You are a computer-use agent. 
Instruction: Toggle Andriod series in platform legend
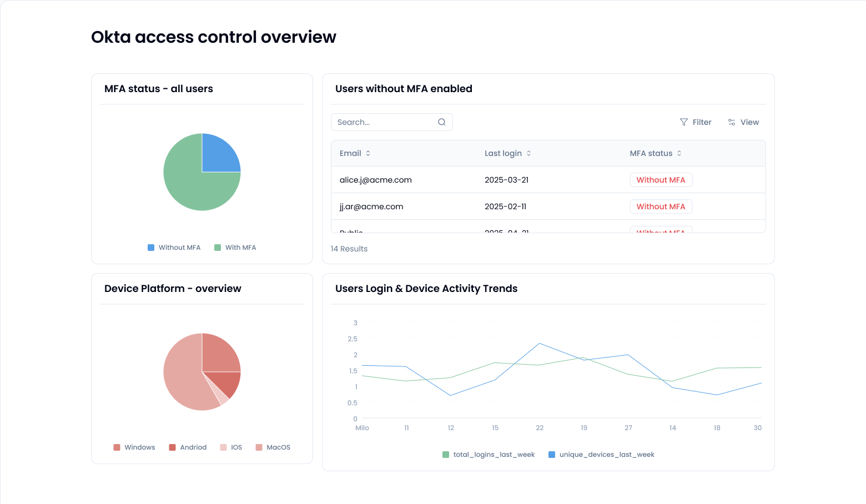click(x=188, y=447)
